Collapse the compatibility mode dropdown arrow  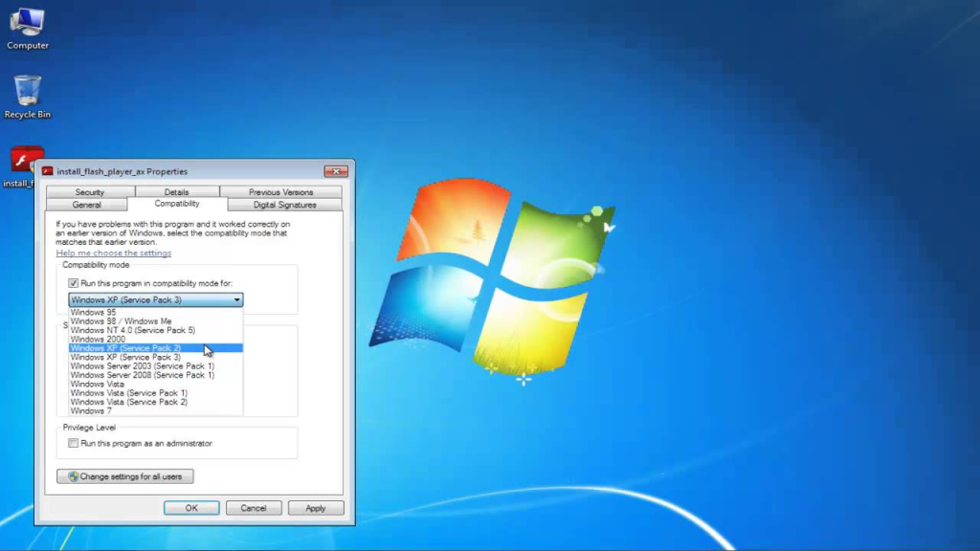click(237, 299)
